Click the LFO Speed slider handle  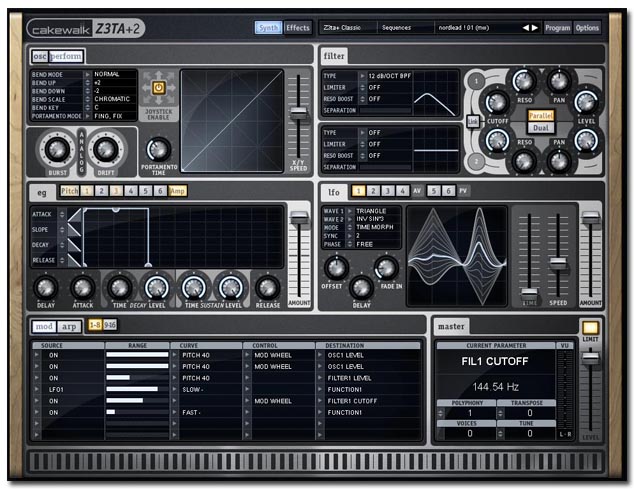(558, 262)
